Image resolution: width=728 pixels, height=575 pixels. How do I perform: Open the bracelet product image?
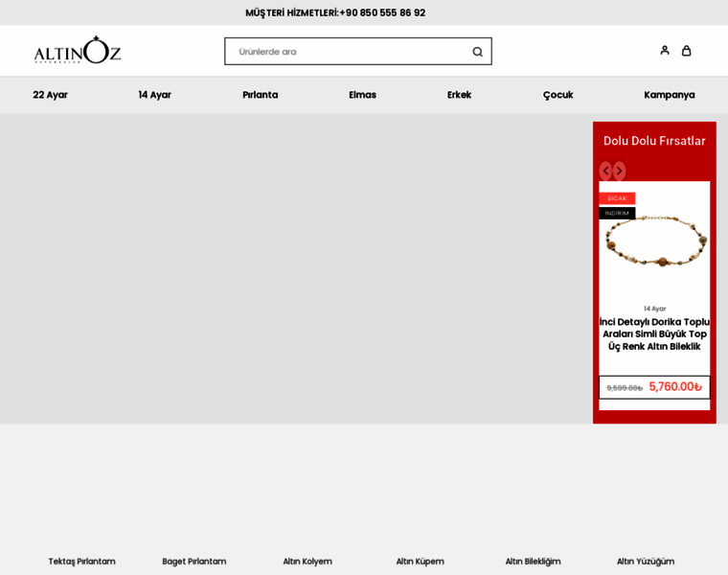click(x=654, y=241)
